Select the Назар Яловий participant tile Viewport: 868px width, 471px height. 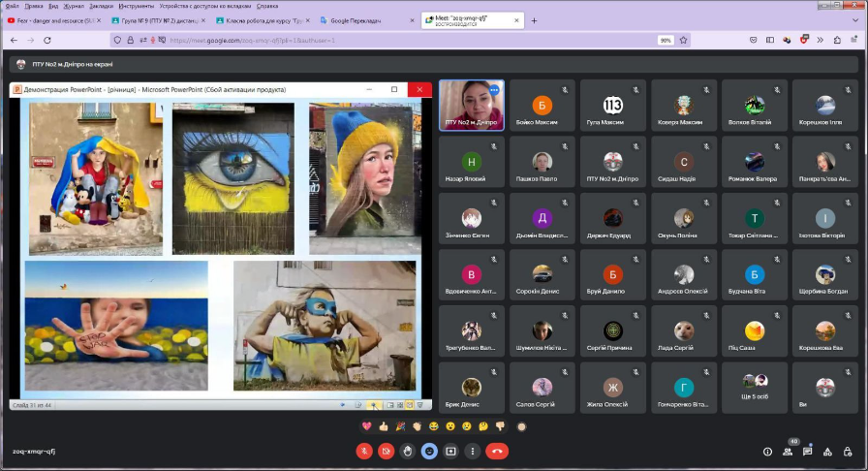471,162
